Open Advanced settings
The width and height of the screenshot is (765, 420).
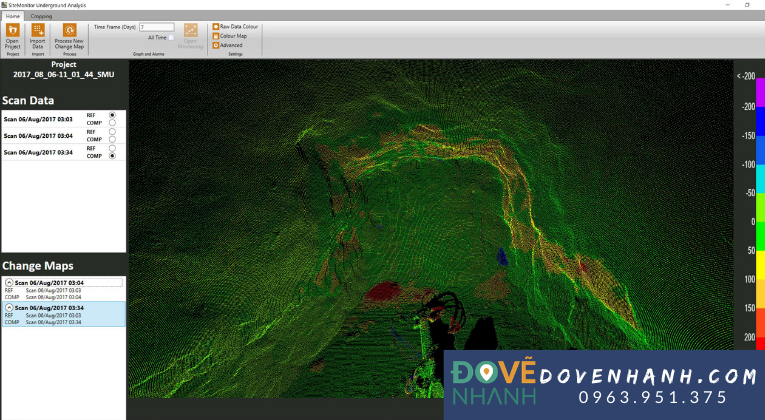(x=227, y=45)
